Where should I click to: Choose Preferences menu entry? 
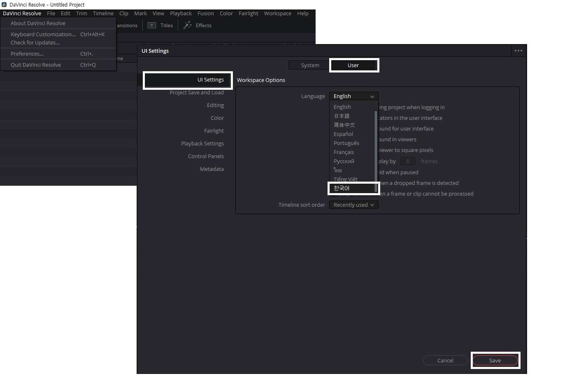[58, 54]
